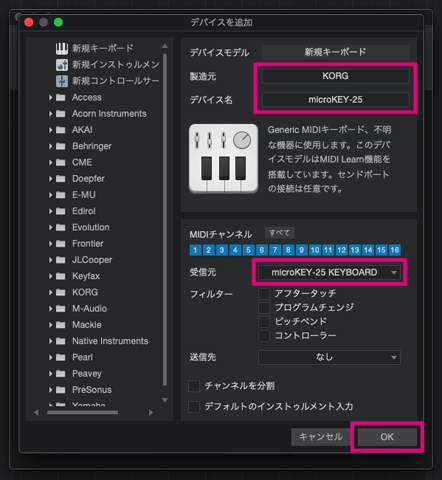Click the scroll up arrow of device list

click(165, 46)
